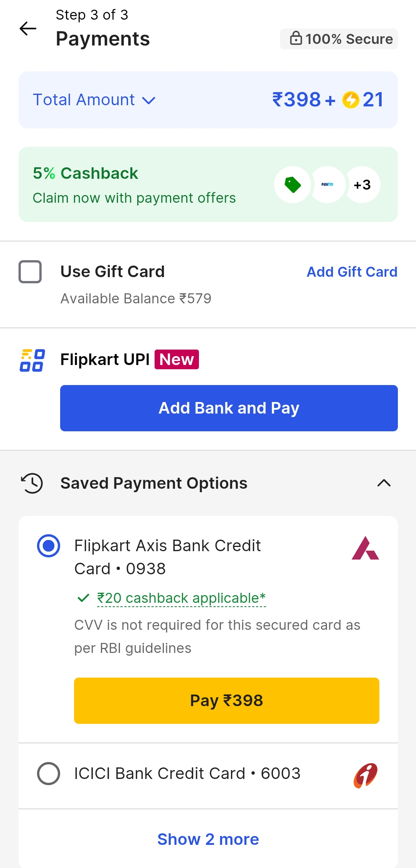
Task: Select Flipkart Axis Bank Credit Card radio
Action: [x=49, y=546]
